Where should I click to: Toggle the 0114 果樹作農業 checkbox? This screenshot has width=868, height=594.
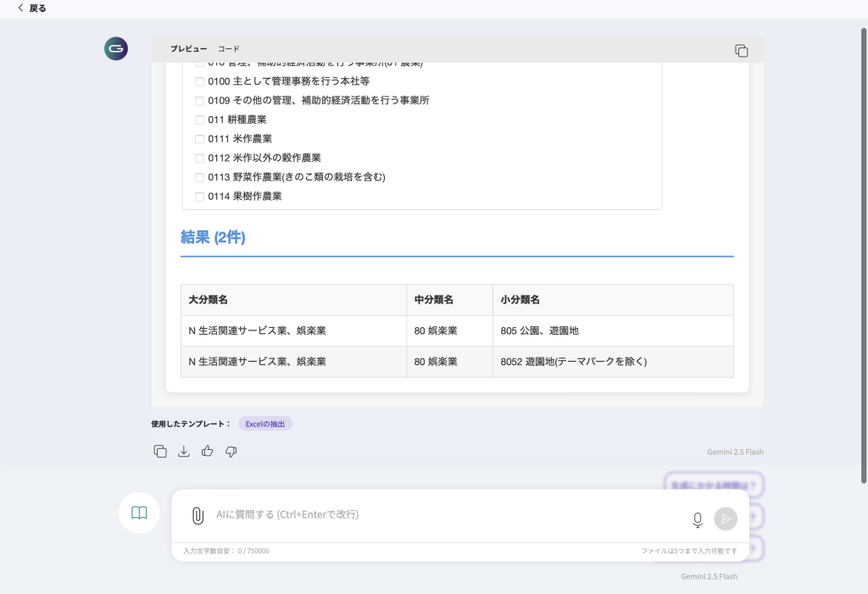pyautogui.click(x=200, y=197)
